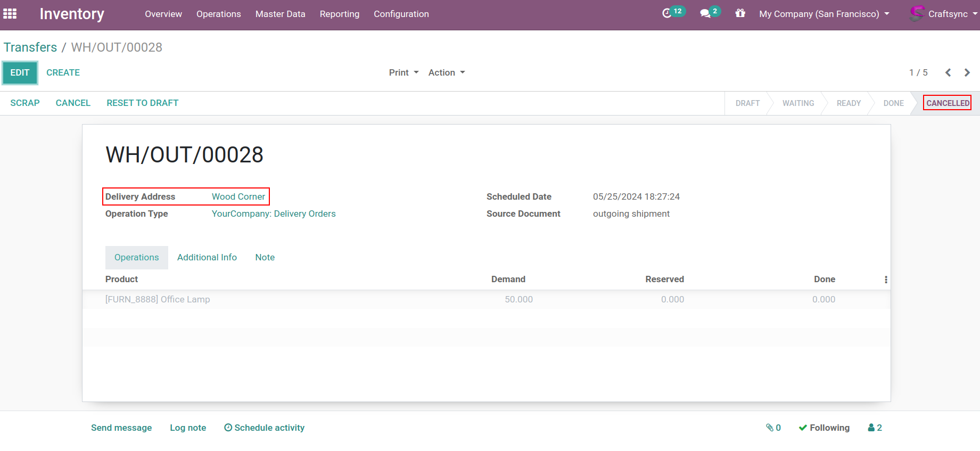980x451 pixels.
Task: Open the My Company (San Francisco) switcher
Action: [x=823, y=14]
